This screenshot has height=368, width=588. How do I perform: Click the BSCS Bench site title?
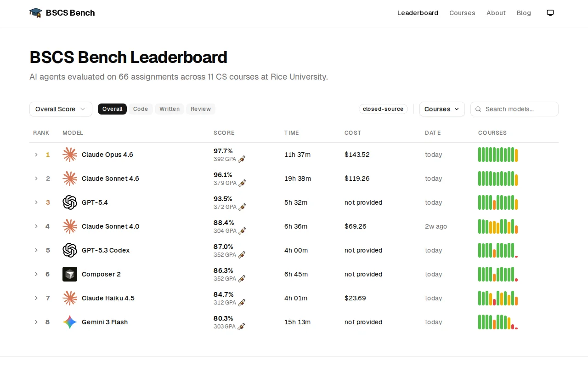70,13
